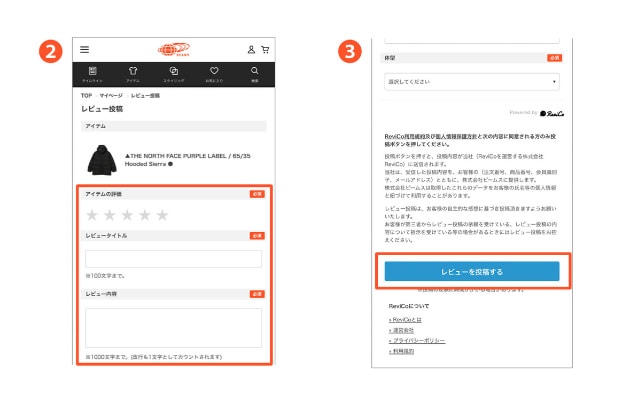Open the account person icon
Image resolution: width=630 pixels, height=418 pixels.
point(251,49)
